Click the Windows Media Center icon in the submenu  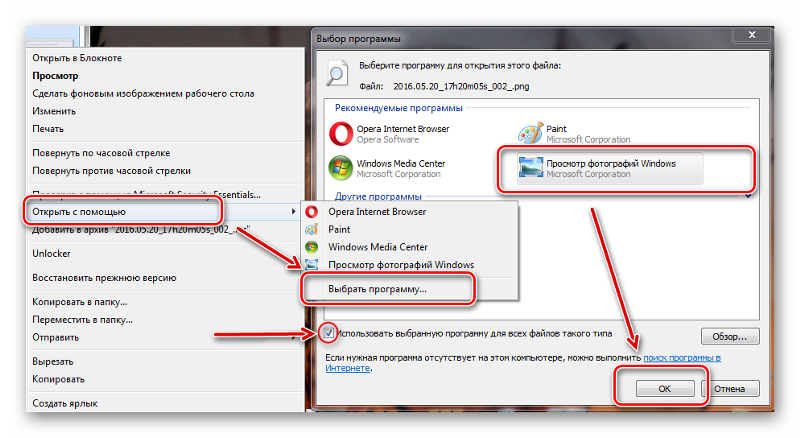click(x=311, y=247)
